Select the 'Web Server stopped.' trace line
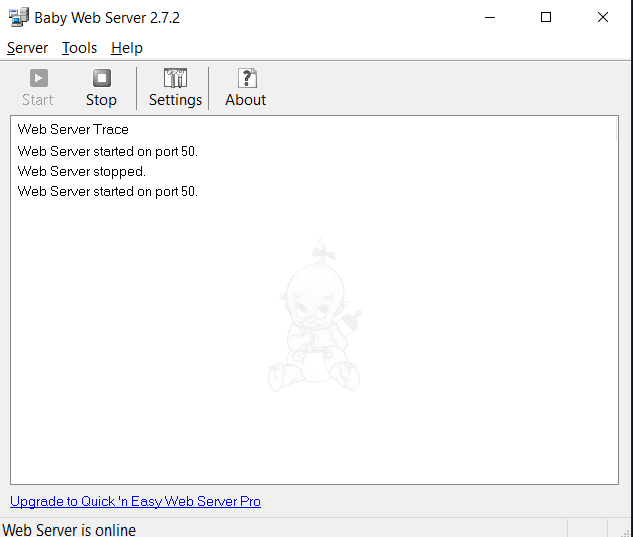633x537 pixels. coord(82,171)
